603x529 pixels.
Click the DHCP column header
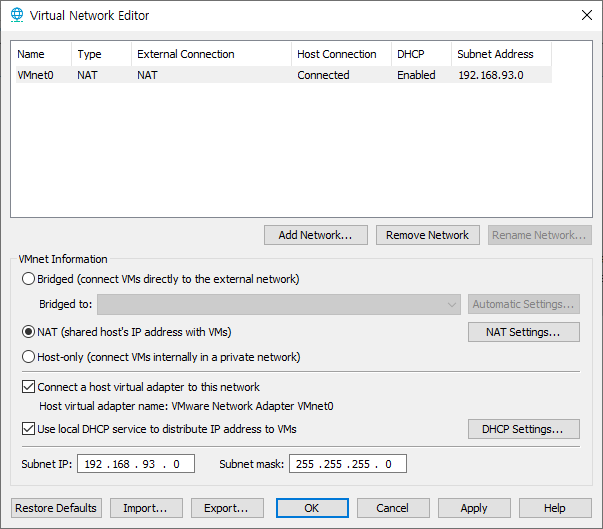(421, 54)
